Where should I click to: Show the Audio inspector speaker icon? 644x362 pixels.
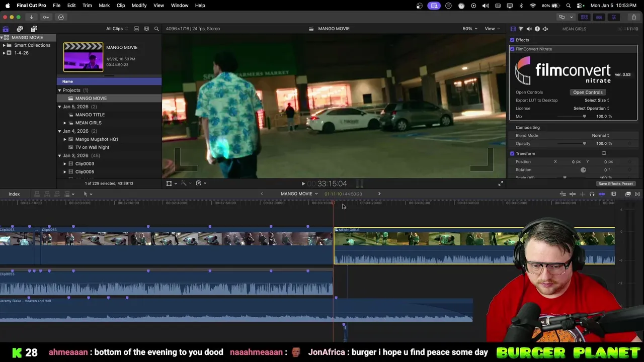click(529, 29)
